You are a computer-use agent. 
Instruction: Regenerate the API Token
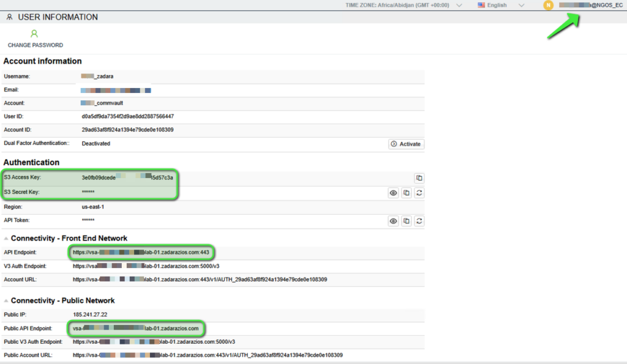(421, 221)
